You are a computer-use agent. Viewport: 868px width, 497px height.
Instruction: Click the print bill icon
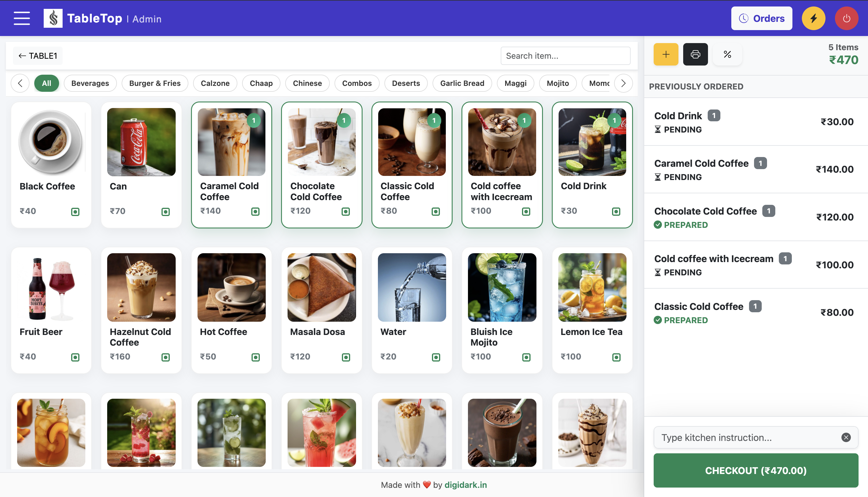tap(695, 54)
